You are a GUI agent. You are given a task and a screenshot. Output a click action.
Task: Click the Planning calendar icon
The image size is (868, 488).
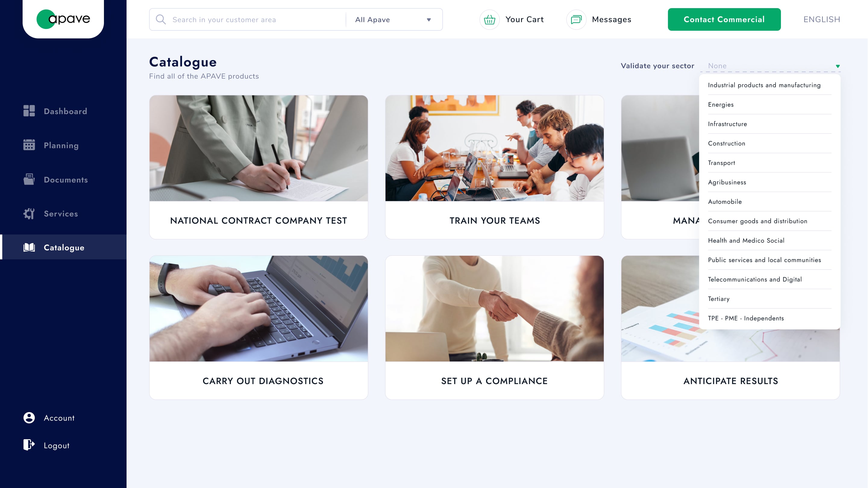(29, 145)
